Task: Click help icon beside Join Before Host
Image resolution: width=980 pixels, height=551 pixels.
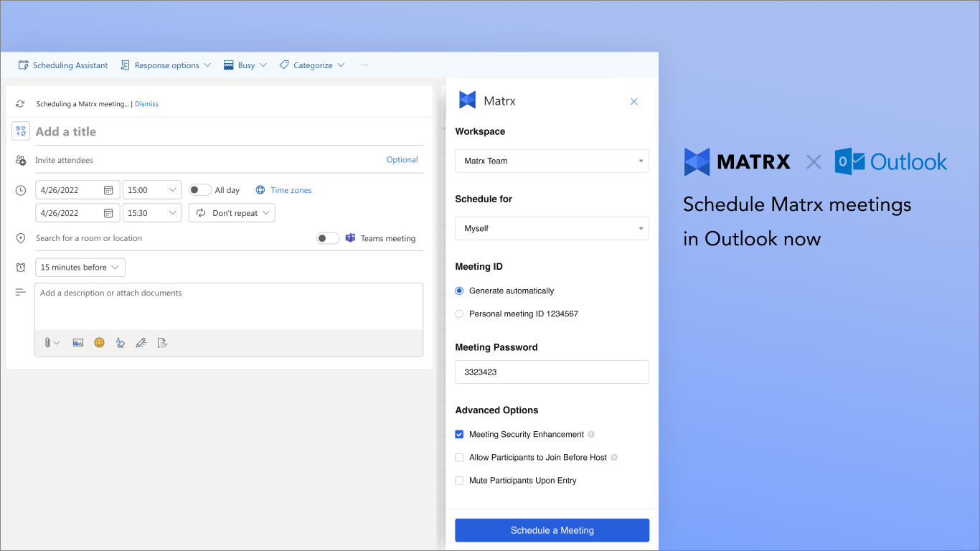Action: tap(614, 457)
